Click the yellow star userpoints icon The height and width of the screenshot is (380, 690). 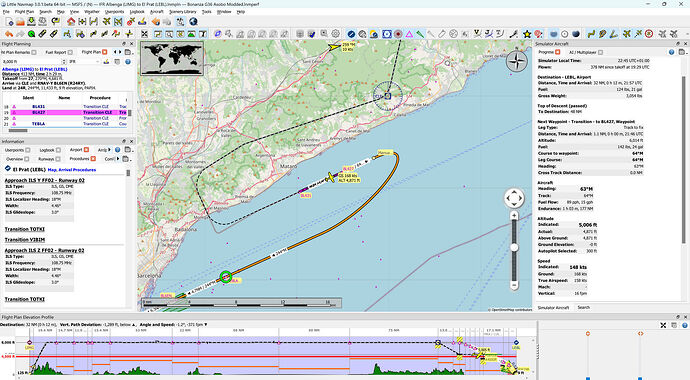527,34
